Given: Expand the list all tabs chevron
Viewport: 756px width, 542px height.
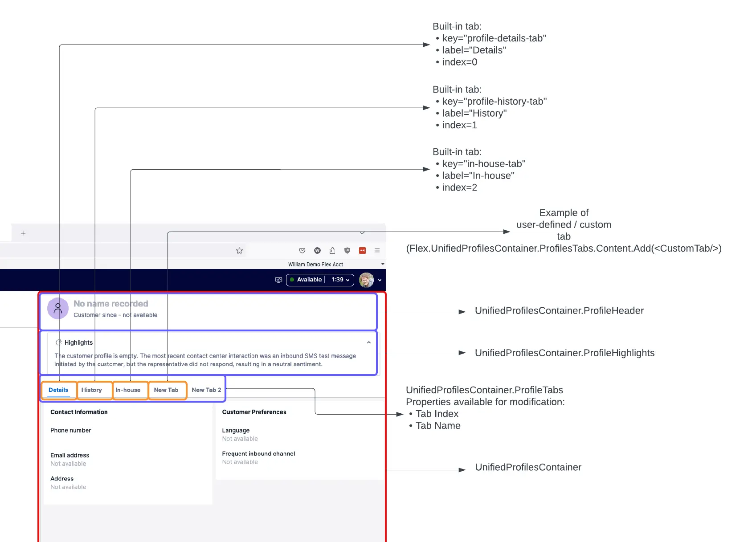Looking at the screenshot, I should pos(362,233).
